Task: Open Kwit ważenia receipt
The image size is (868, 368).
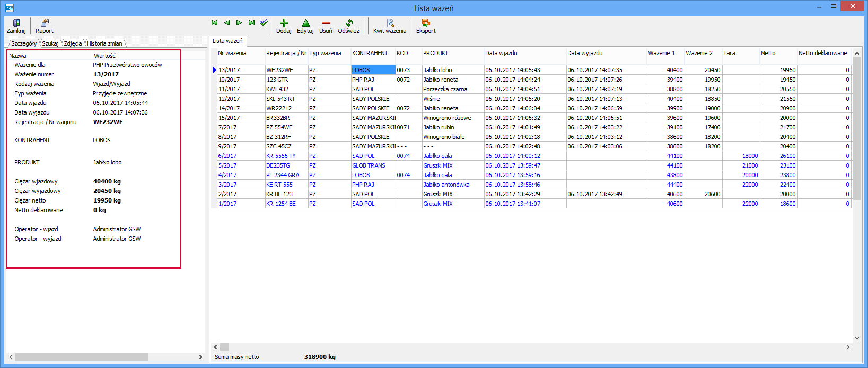Action: pos(390,23)
